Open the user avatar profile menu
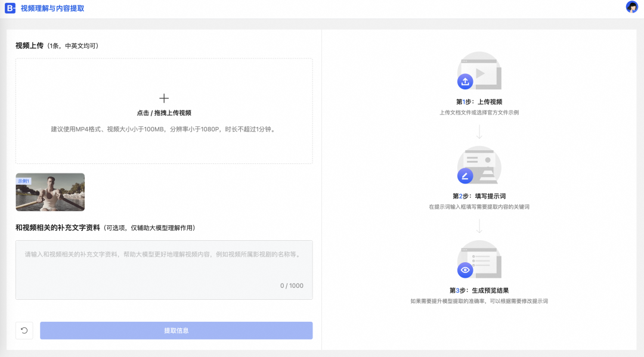The width and height of the screenshot is (644, 357). (631, 7)
